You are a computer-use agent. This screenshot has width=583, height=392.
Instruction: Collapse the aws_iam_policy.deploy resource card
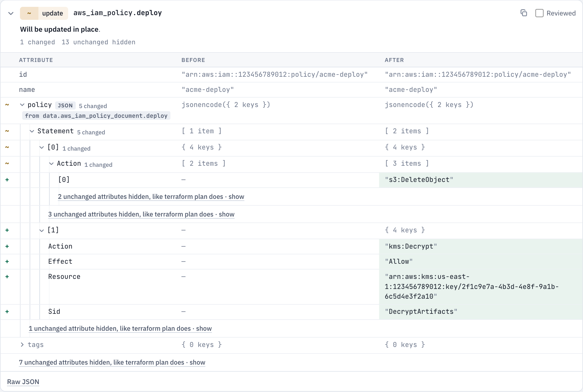coord(11,13)
